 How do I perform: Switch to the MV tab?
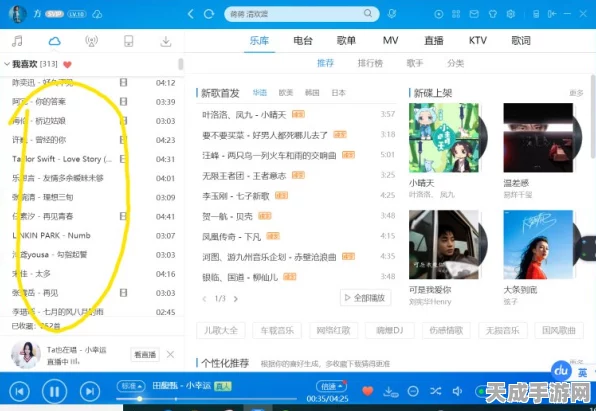tap(390, 40)
